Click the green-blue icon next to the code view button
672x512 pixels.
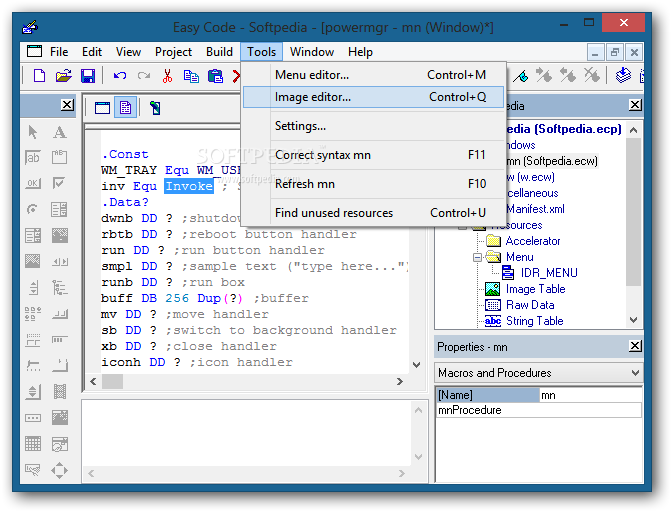pyautogui.click(x=155, y=108)
